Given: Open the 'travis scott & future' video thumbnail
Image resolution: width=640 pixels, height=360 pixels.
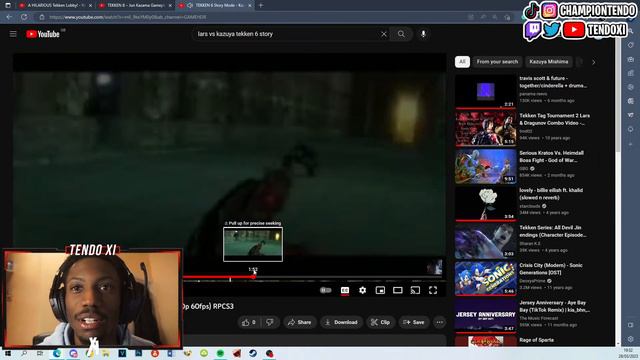Looking at the screenshot, I should click(x=486, y=91).
